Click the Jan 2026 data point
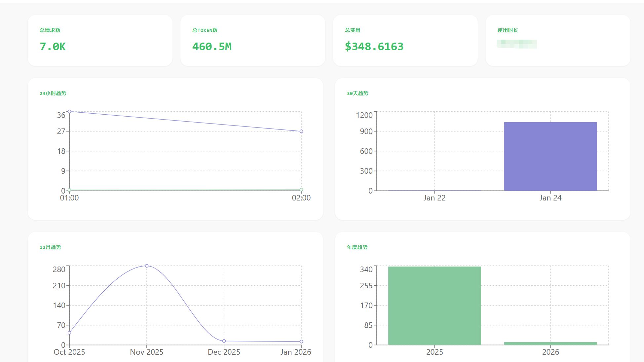644x362 pixels. (301, 342)
